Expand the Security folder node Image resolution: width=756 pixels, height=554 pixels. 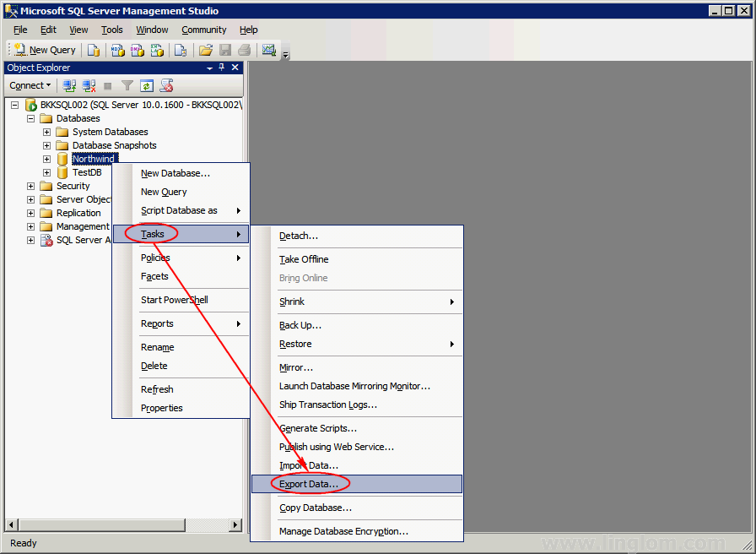(31, 186)
